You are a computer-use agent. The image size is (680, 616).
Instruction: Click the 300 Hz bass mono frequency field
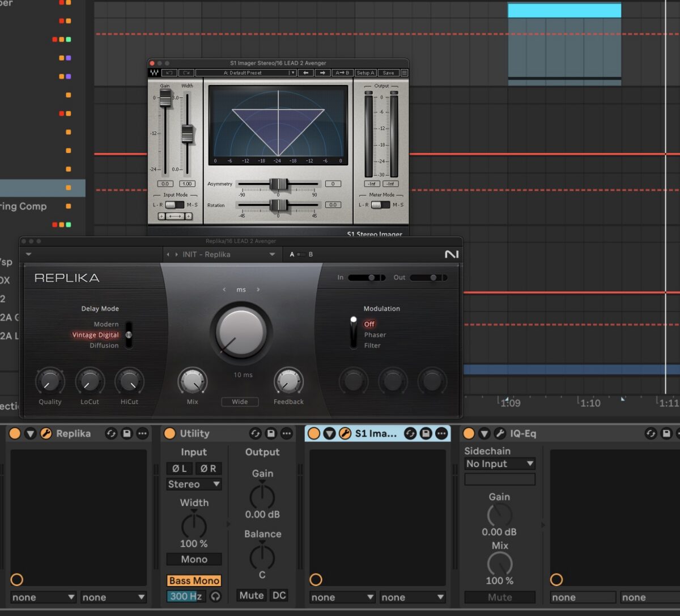[186, 596]
